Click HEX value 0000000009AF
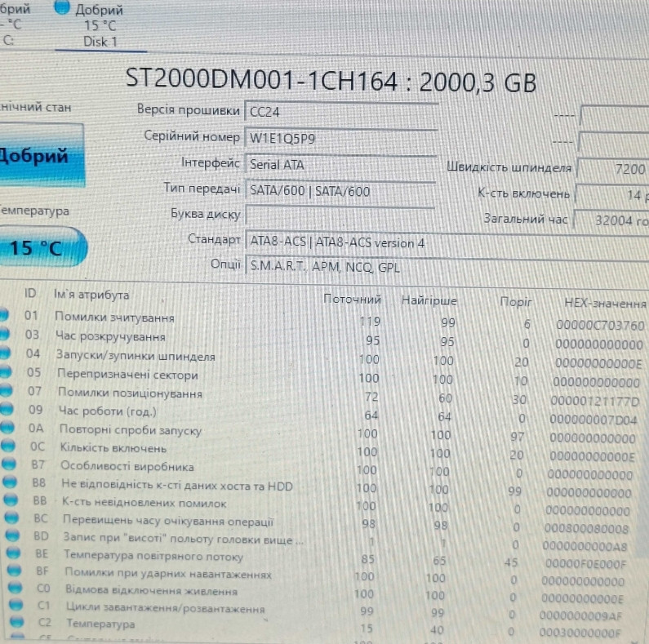649x644 pixels. point(580,616)
